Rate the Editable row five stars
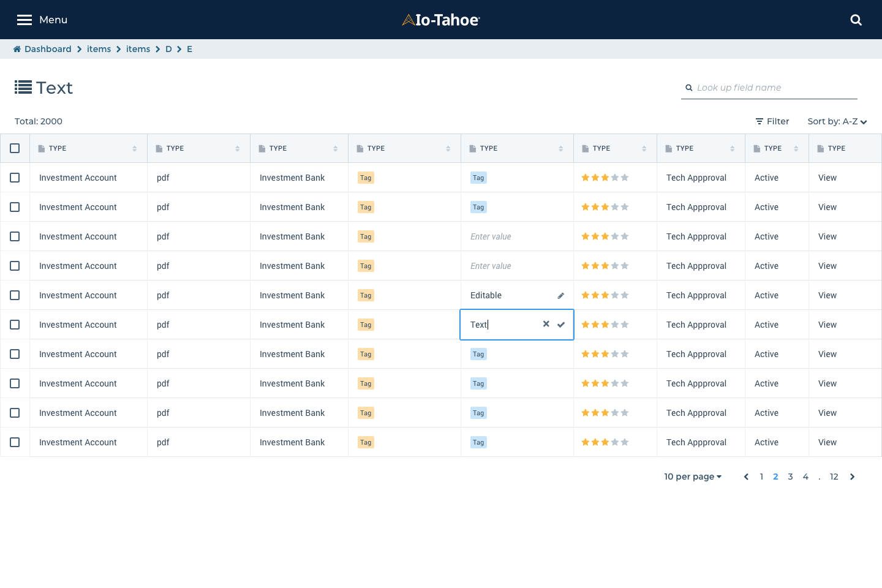This screenshot has width=882, height=588. [625, 295]
